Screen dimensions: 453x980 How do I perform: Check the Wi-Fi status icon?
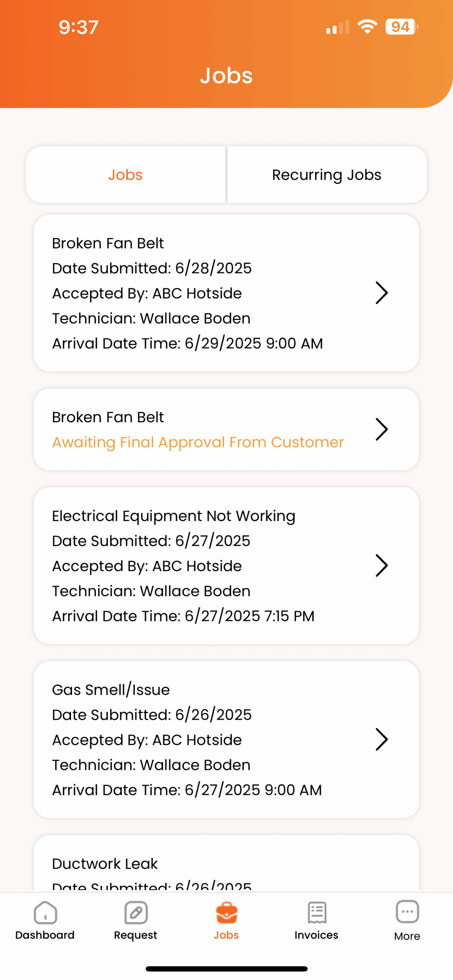pyautogui.click(x=367, y=27)
